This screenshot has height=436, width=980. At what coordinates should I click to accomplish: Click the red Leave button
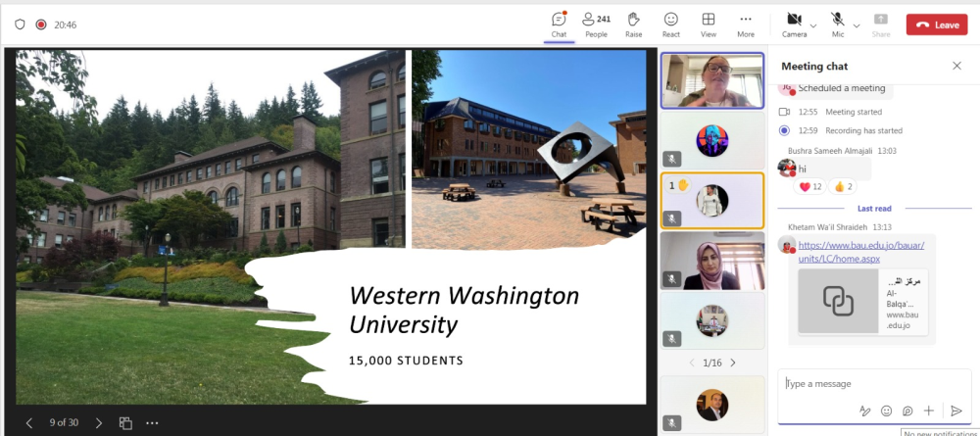click(x=936, y=24)
